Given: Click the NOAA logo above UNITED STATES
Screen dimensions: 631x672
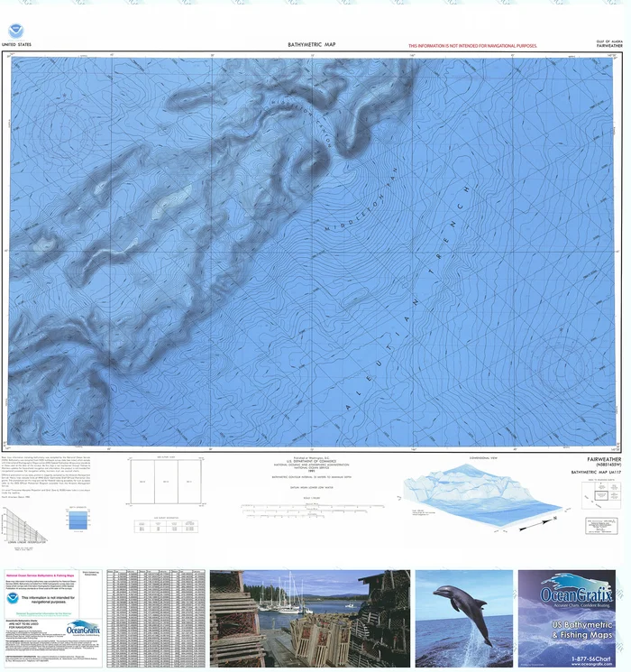Looking at the screenshot, I should click(x=16, y=32).
